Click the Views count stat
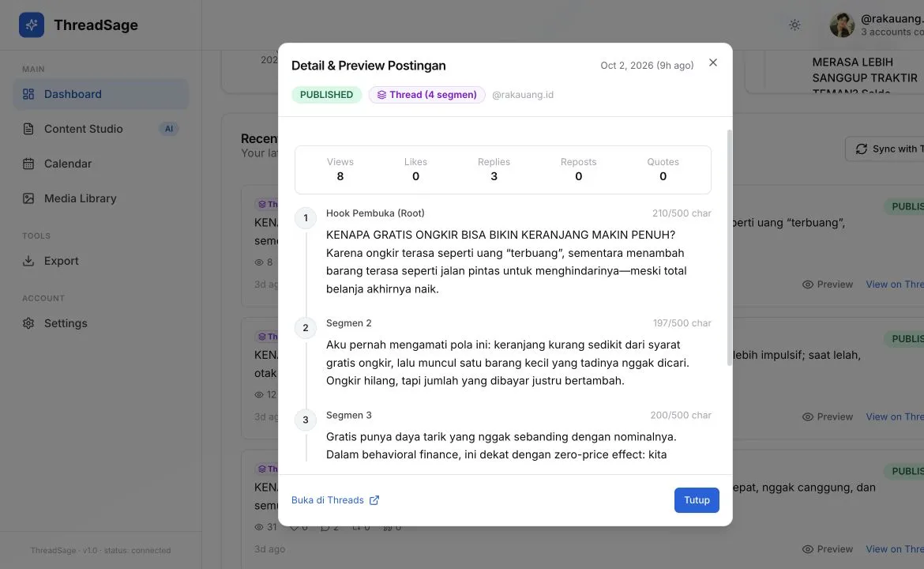This screenshot has width=924, height=569. [x=340, y=170]
